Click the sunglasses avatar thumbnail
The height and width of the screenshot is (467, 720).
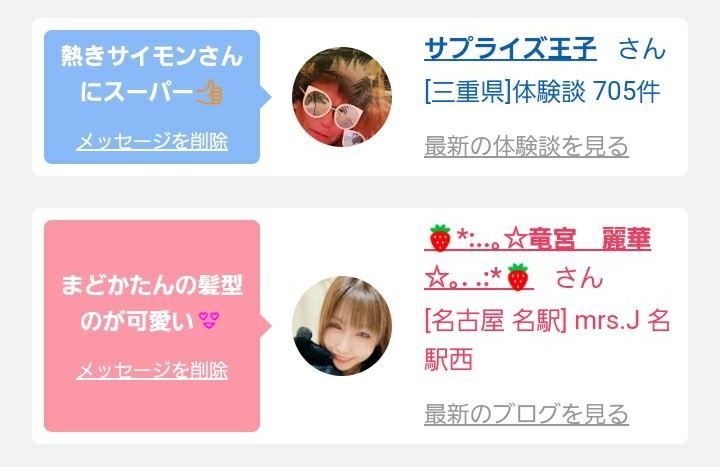(x=342, y=96)
